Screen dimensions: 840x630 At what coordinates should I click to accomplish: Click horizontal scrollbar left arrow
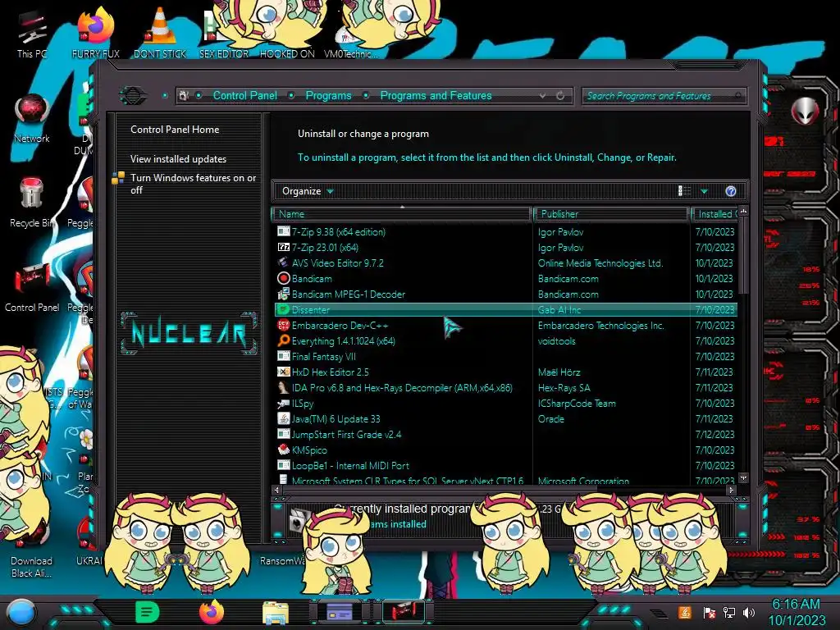point(276,490)
